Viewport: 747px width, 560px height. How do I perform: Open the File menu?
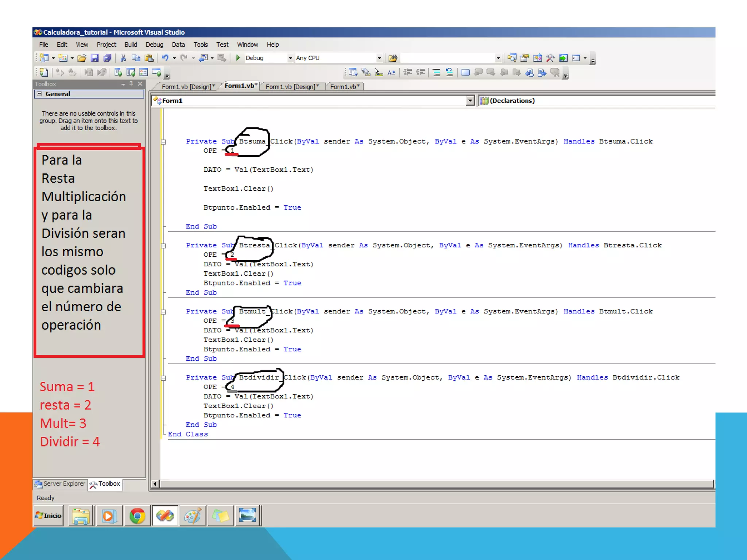(43, 44)
